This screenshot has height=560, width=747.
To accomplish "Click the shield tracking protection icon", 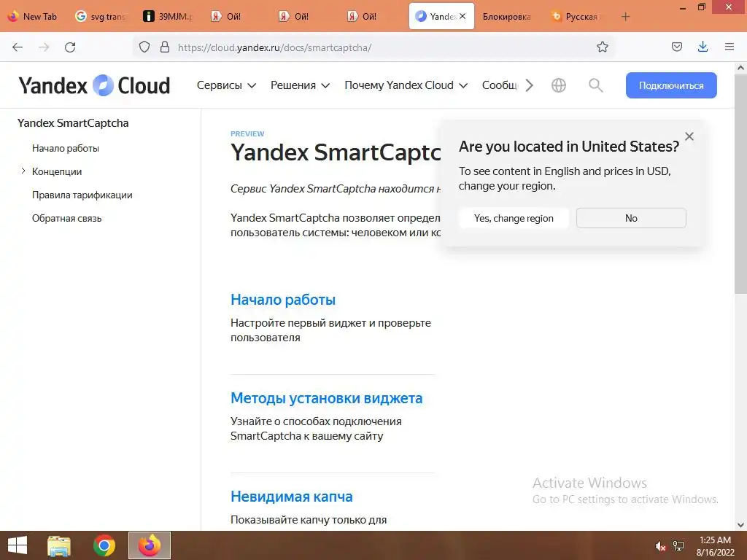I will [x=144, y=47].
